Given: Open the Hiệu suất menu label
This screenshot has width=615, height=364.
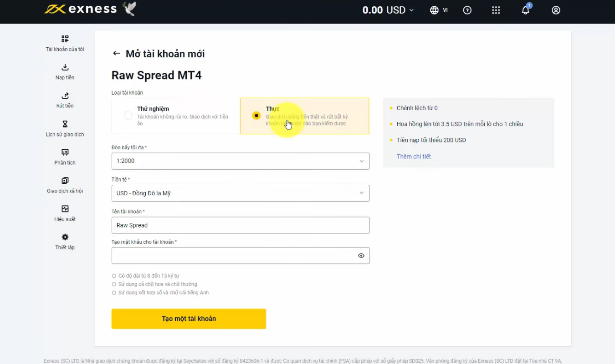Looking at the screenshot, I should tap(65, 219).
